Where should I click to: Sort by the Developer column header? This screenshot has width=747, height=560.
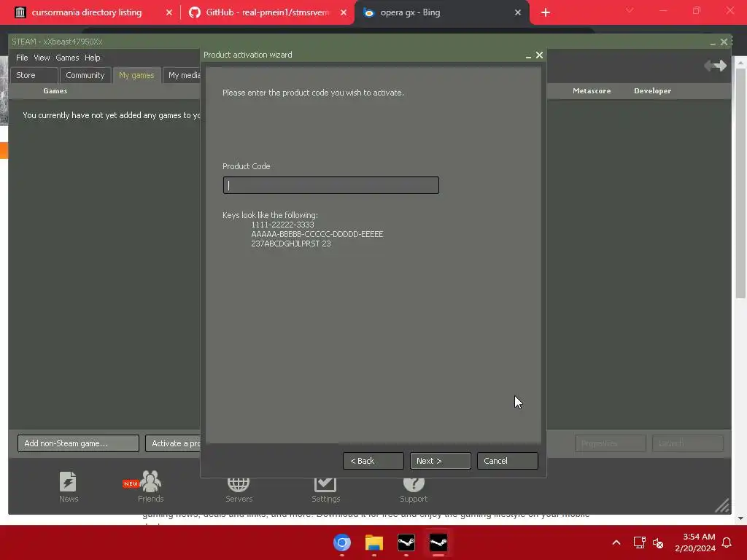point(652,91)
